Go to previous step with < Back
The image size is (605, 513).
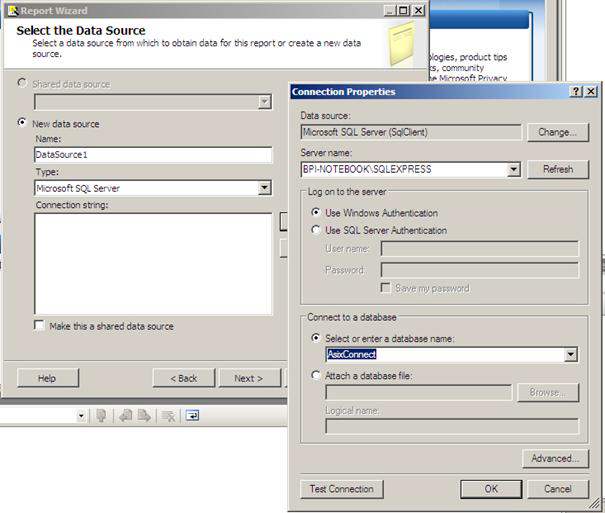[x=184, y=378]
